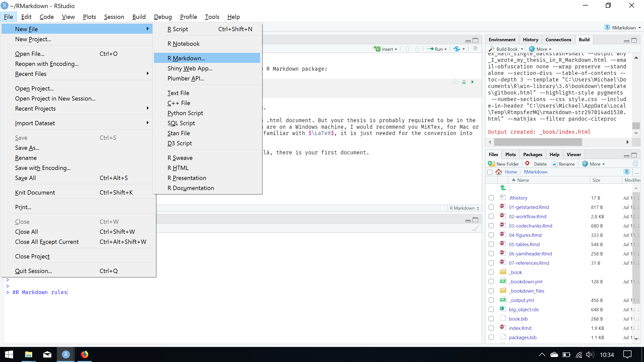Click the project R icon in Files breadcrumb
The image size is (644, 362).
coord(627,172)
